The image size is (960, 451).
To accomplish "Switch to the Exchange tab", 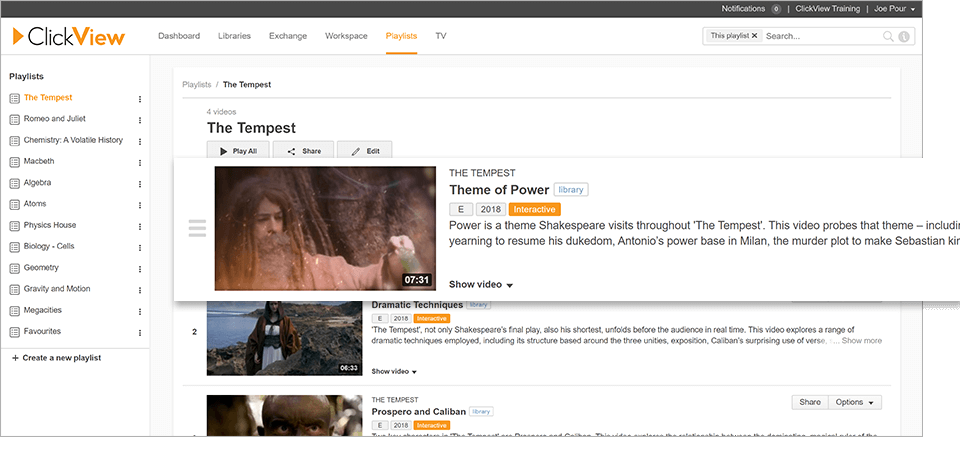I will tap(288, 36).
